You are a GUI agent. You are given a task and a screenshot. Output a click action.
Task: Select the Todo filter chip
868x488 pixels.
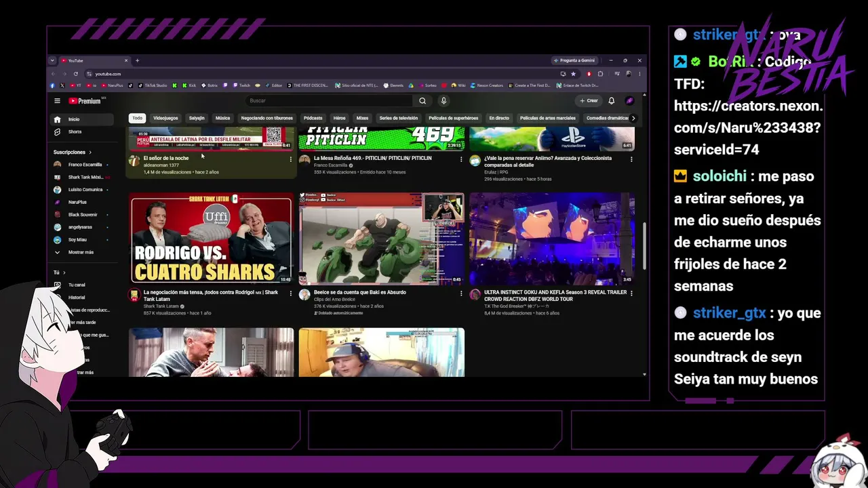(138, 118)
